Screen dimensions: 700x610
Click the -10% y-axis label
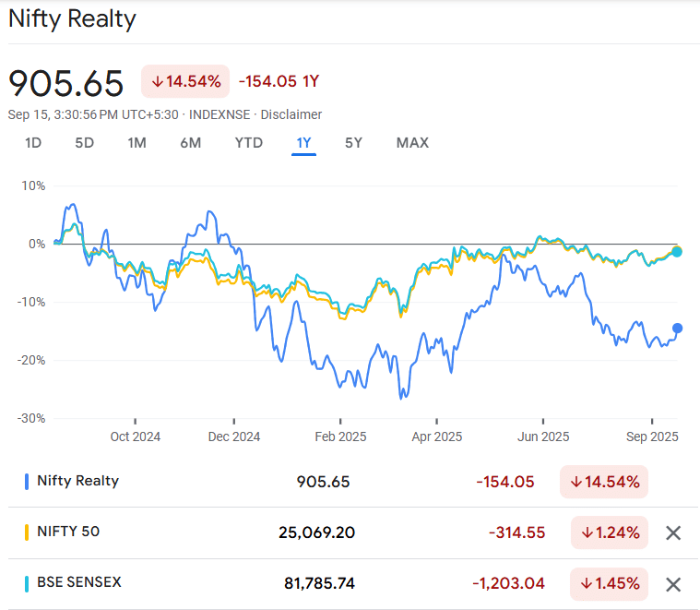[31, 302]
